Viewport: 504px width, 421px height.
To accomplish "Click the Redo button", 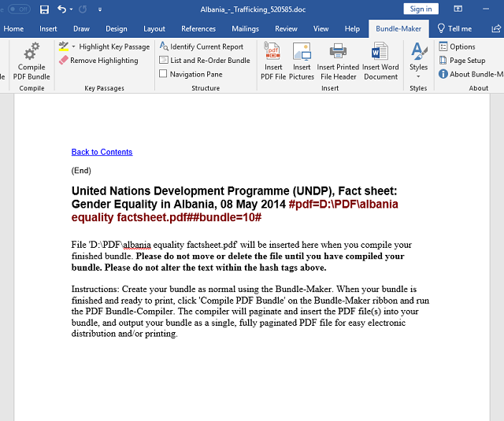I will (x=83, y=9).
